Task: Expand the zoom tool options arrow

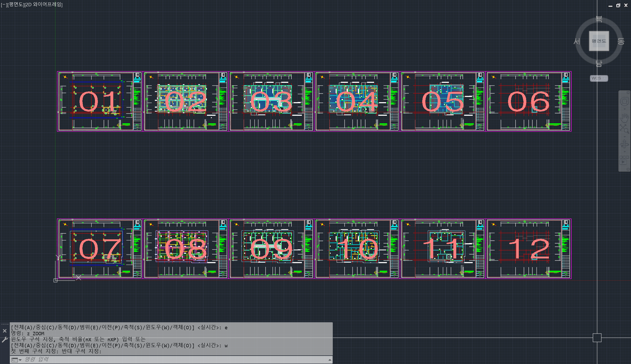Action: [x=625, y=136]
